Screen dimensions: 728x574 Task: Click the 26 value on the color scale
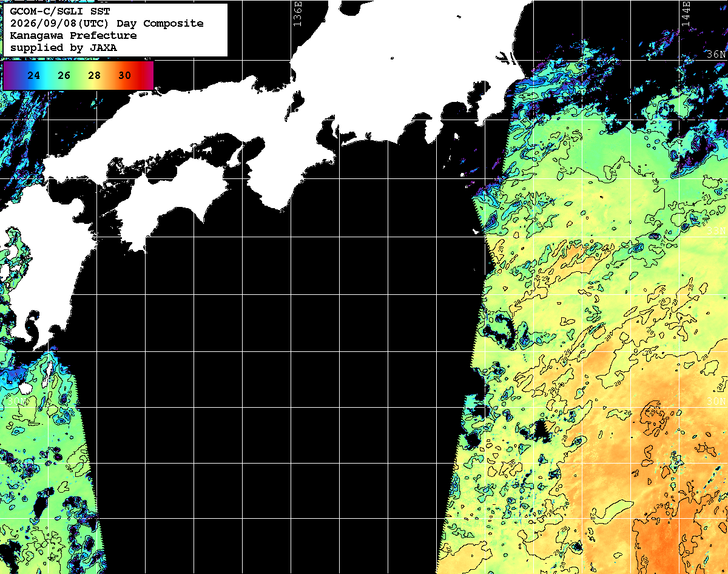(x=64, y=76)
